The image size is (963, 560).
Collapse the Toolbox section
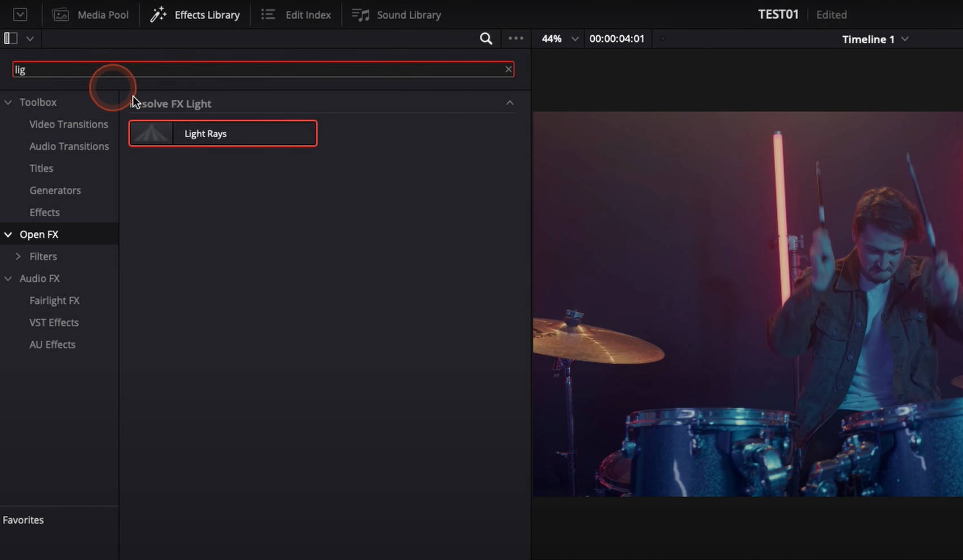pyautogui.click(x=8, y=102)
